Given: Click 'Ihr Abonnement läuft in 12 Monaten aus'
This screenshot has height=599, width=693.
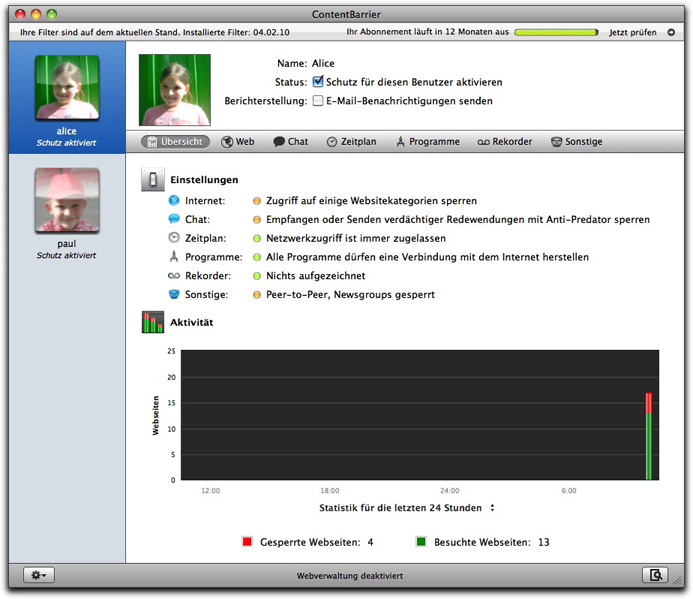Looking at the screenshot, I should pyautogui.click(x=427, y=32).
